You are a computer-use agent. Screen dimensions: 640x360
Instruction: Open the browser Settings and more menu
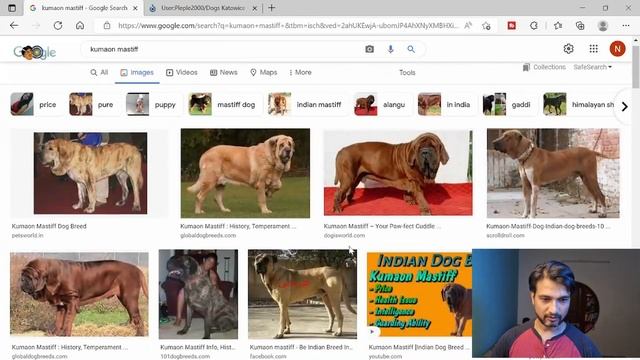coord(626,25)
